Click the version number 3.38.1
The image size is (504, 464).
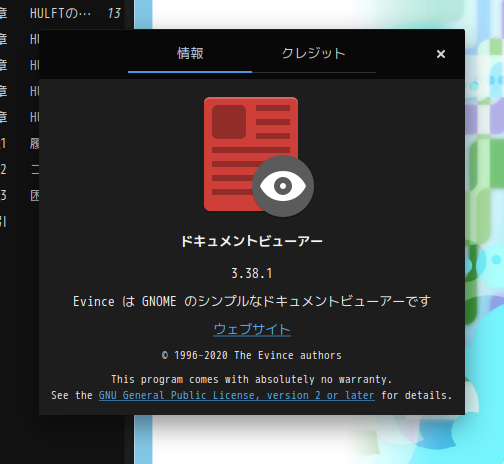[x=252, y=274]
